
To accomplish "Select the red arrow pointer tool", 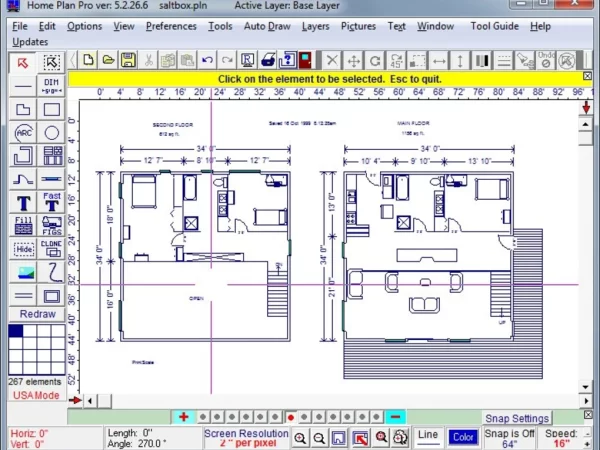I will [x=23, y=63].
